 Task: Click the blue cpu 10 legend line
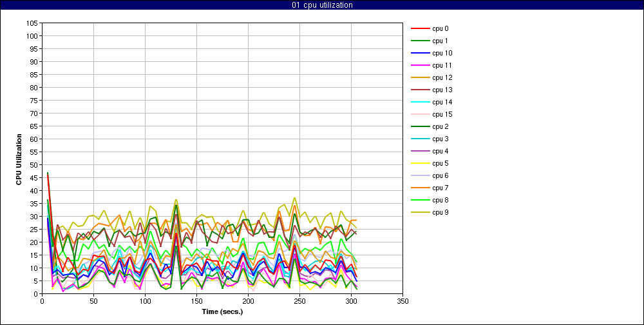pyautogui.click(x=421, y=53)
